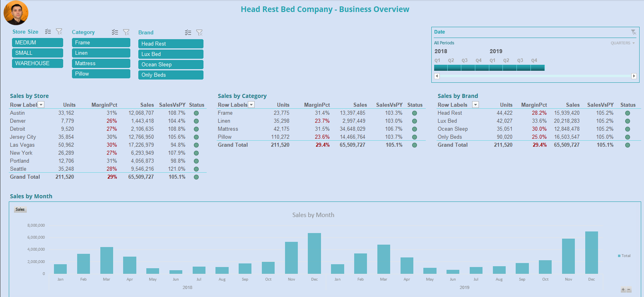Toggle the Mattress category filter
Viewport: 644px width, 297px height.
(x=101, y=64)
